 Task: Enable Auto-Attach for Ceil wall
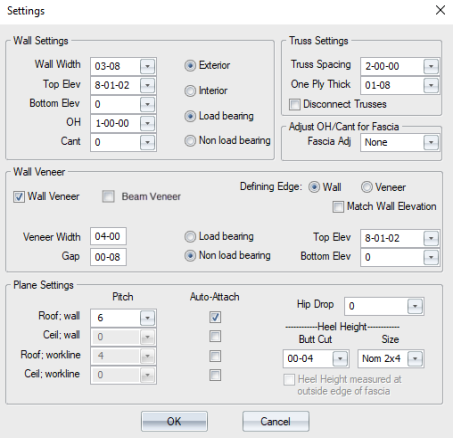(x=215, y=336)
